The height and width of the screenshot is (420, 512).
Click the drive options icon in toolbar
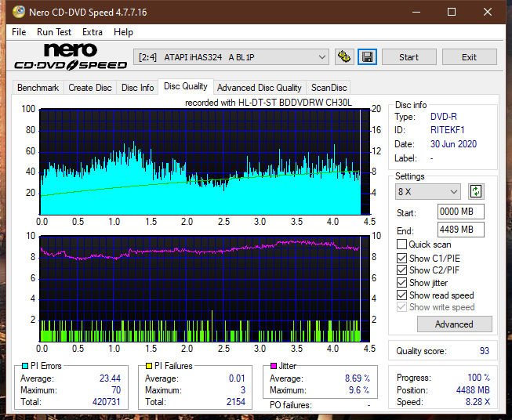(344, 57)
